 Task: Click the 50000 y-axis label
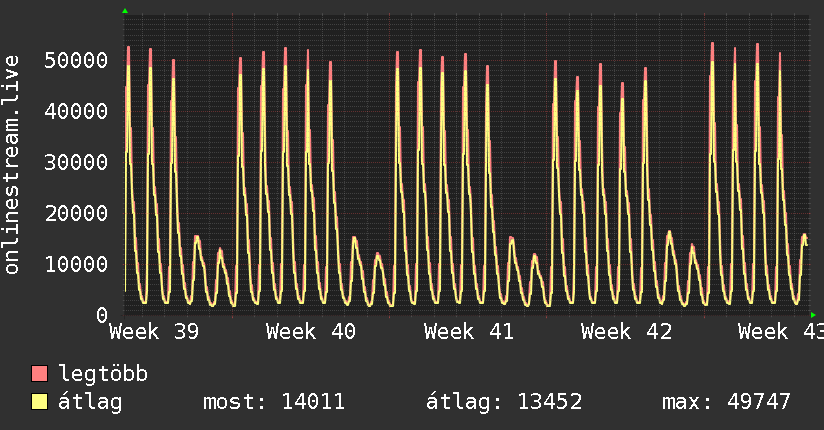[x=76, y=60]
